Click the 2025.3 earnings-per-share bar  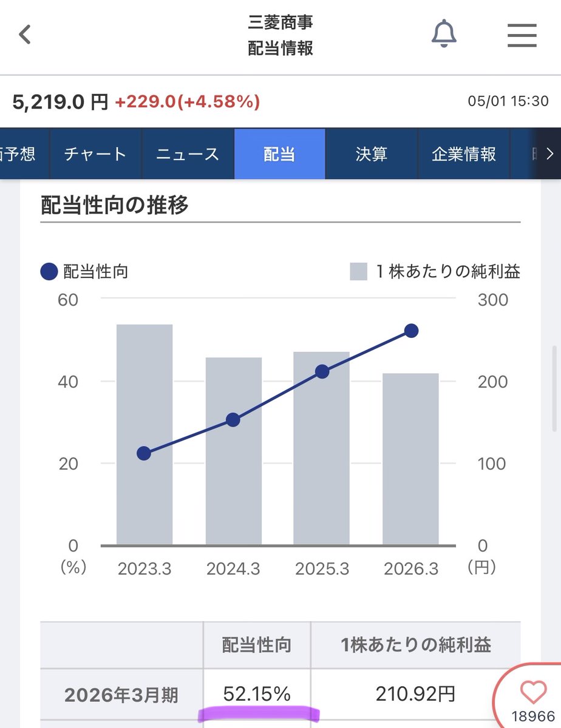pyautogui.click(x=322, y=448)
